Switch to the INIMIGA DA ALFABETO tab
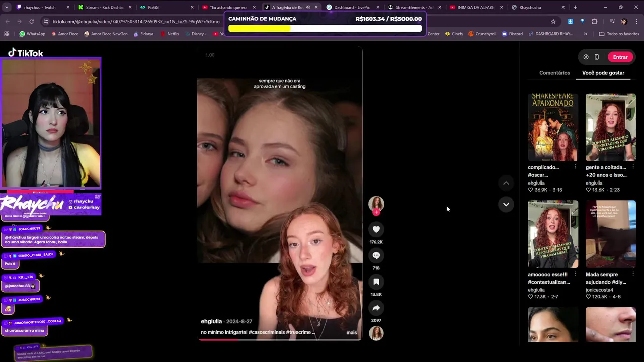The image size is (644, 362). [x=475, y=7]
